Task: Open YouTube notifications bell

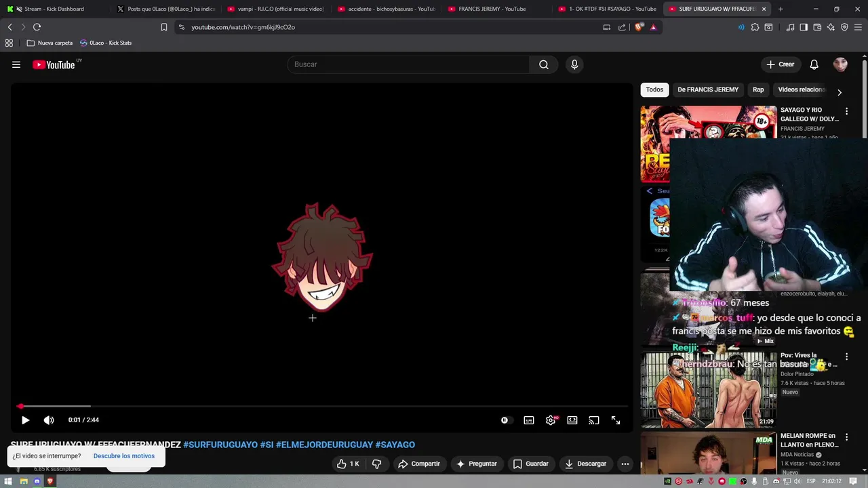Action: (x=814, y=64)
